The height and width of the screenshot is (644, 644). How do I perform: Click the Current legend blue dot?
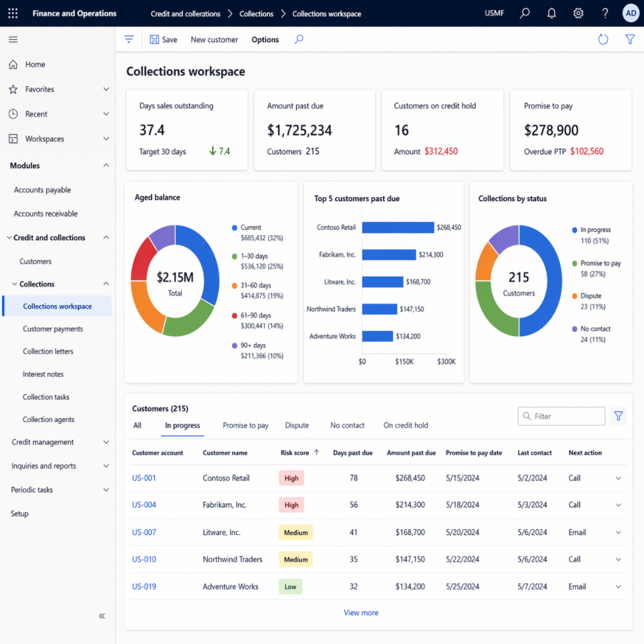tap(235, 228)
